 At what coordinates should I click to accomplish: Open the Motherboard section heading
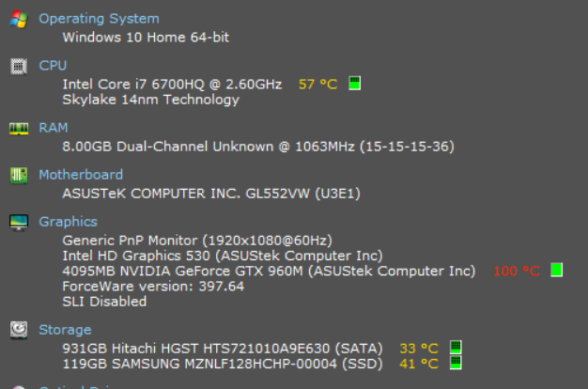(81, 175)
